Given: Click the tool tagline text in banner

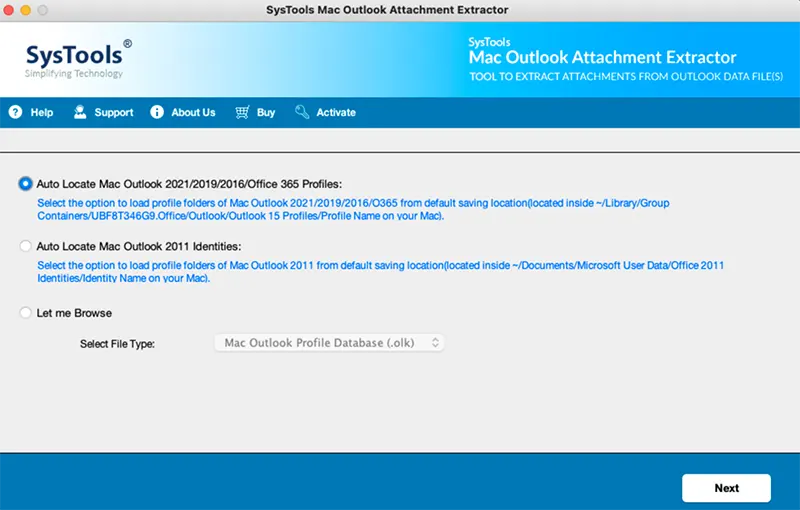Looking at the screenshot, I should pyautogui.click(x=626, y=76).
